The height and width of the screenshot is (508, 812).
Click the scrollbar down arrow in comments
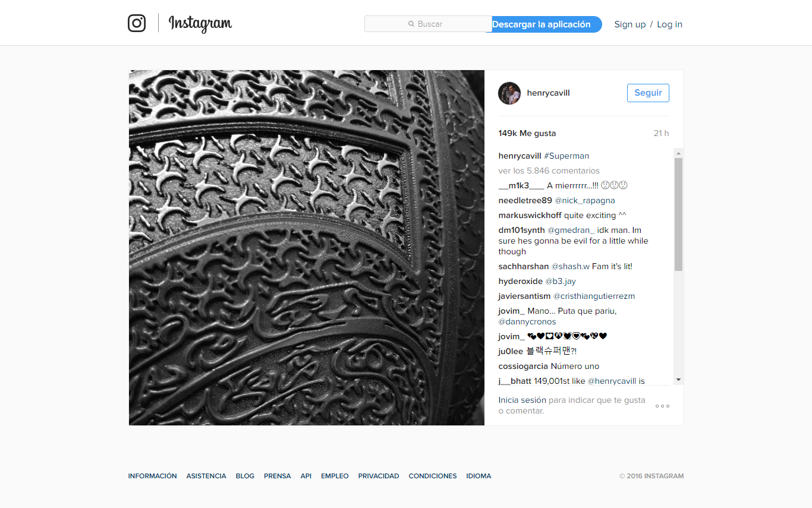point(678,380)
